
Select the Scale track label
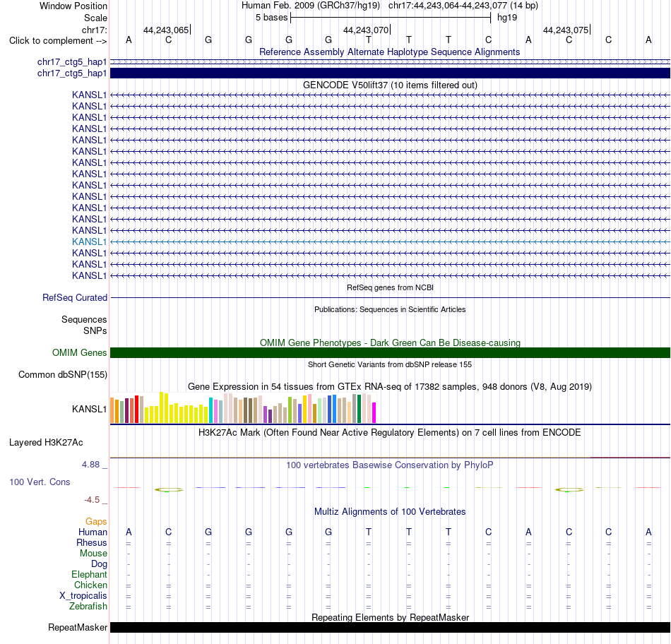(x=95, y=18)
